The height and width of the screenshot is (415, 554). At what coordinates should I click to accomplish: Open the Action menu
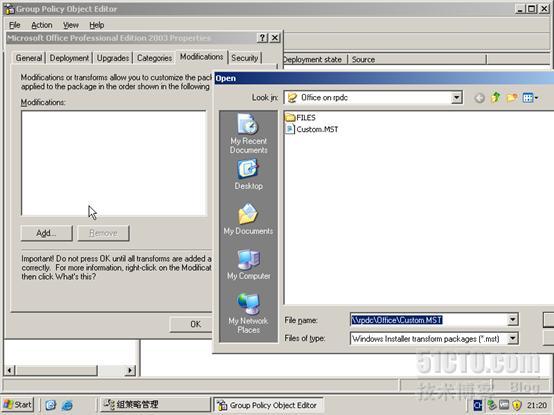point(42,25)
